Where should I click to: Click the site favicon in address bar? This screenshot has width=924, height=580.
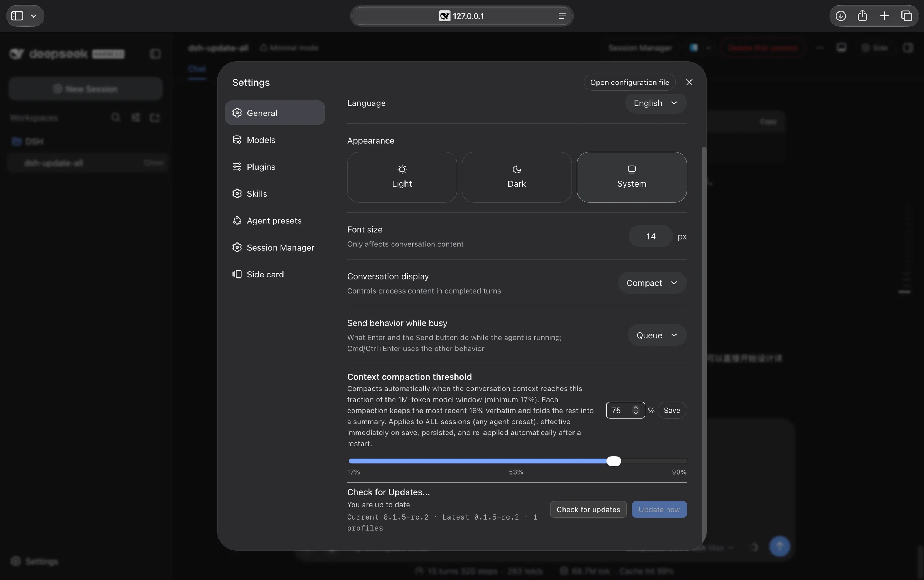pos(444,16)
